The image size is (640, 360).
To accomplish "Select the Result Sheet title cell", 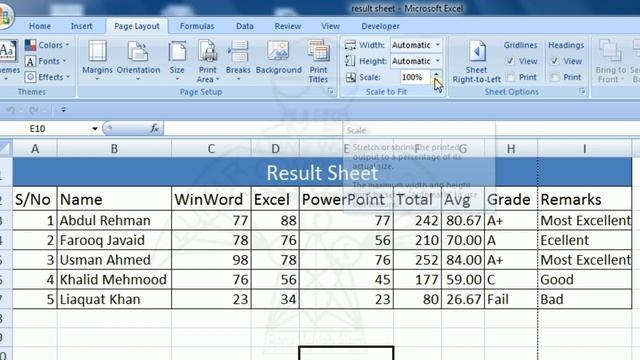I will 322,172.
